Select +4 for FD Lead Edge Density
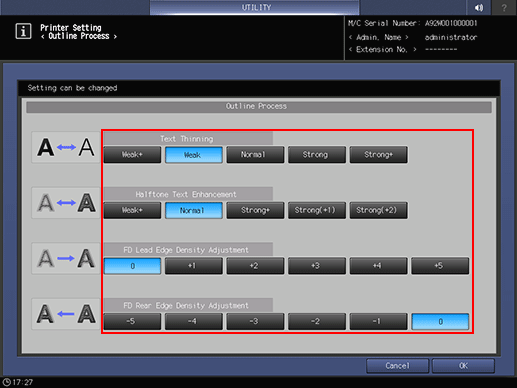Viewport: 517px width, 388px height. [378, 266]
